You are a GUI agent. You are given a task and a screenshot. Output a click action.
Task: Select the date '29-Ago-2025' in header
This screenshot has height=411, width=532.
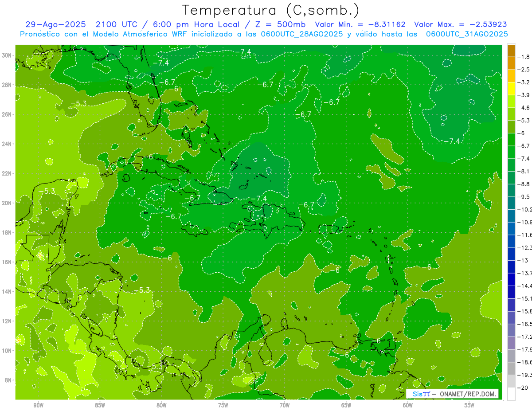point(55,24)
